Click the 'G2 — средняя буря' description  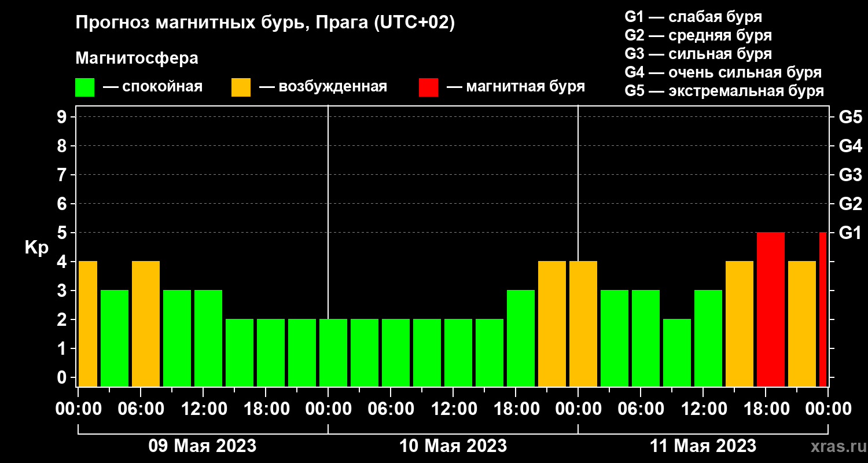pyautogui.click(x=698, y=35)
